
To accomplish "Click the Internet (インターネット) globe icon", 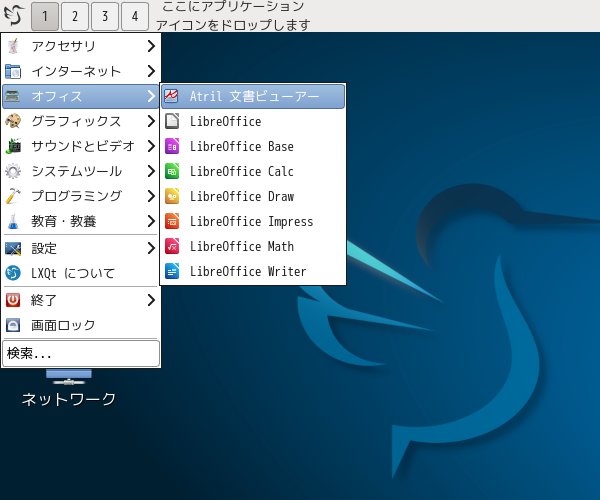I will pyautogui.click(x=13, y=71).
